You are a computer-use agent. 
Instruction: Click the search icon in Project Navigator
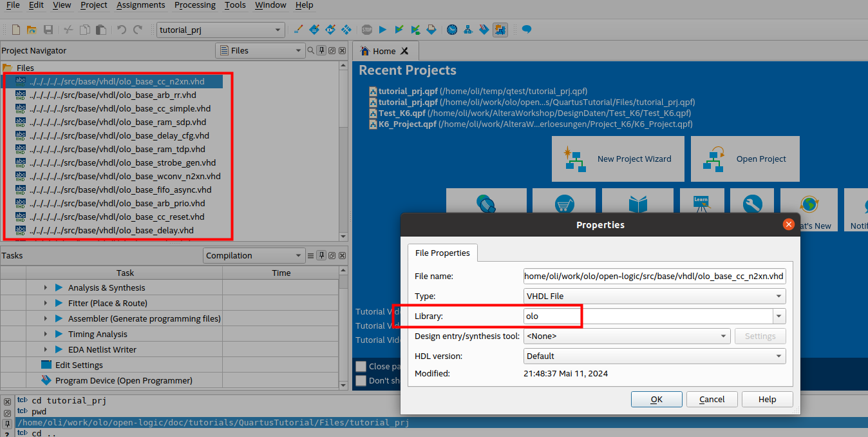pos(311,50)
